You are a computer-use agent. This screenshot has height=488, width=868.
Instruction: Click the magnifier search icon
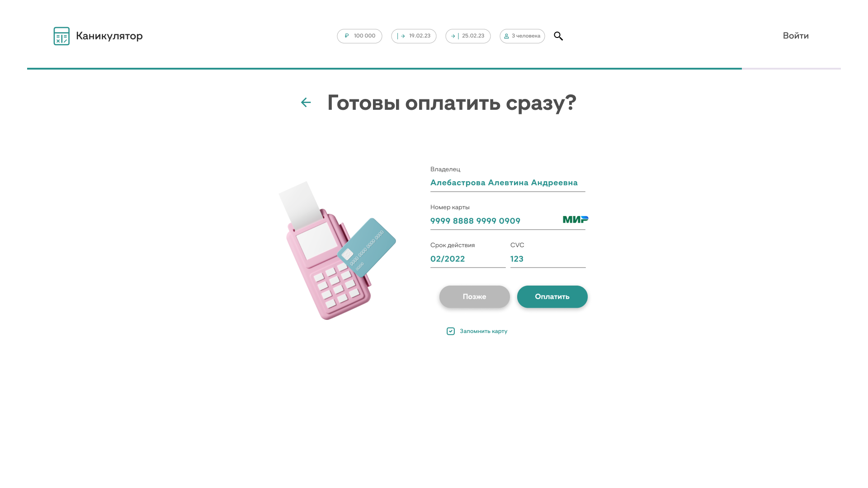(558, 36)
